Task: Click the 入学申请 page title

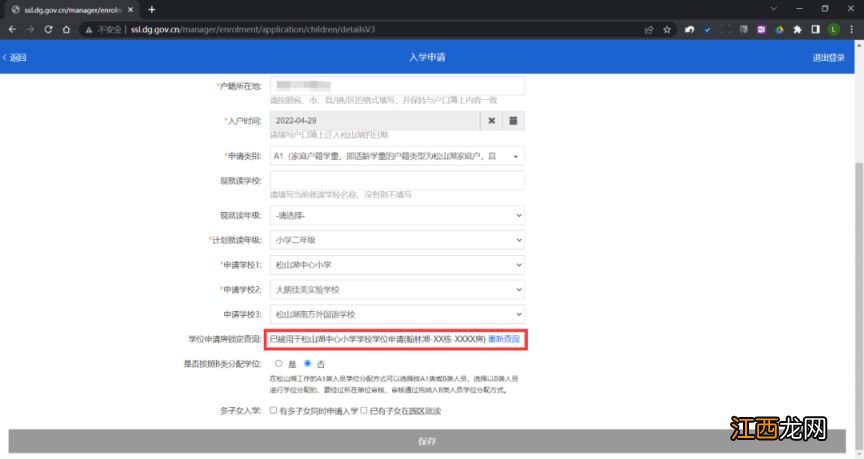Action: click(x=427, y=57)
